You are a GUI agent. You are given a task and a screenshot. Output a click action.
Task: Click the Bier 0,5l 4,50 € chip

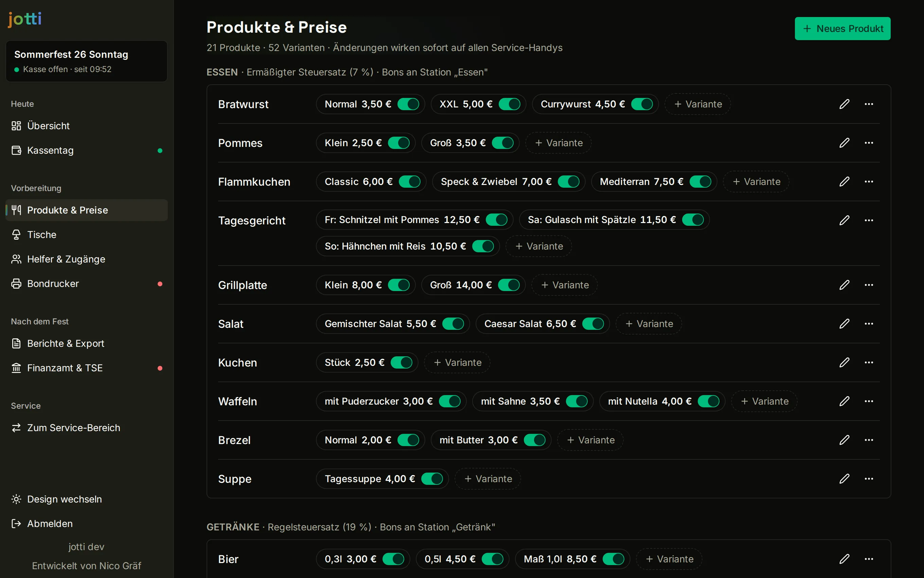click(x=462, y=559)
